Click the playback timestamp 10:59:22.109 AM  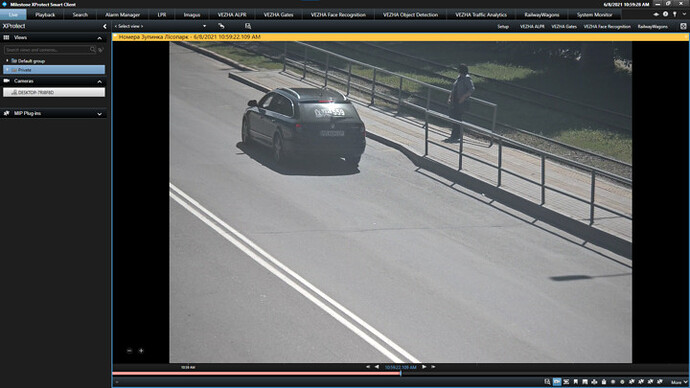(400, 367)
